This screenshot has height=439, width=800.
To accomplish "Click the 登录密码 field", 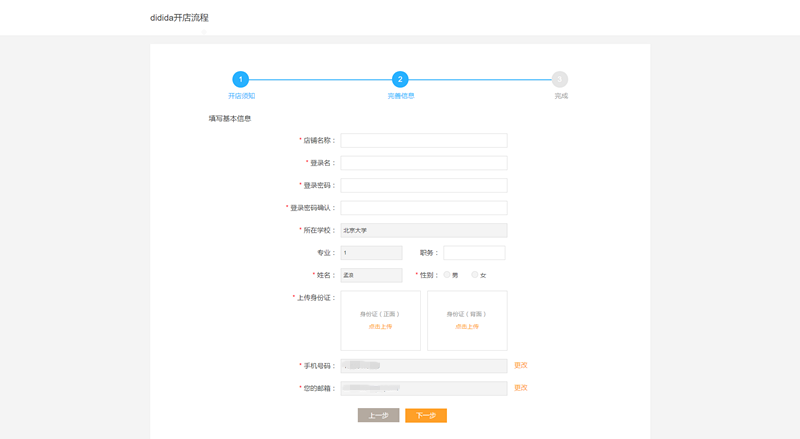I will [x=424, y=185].
